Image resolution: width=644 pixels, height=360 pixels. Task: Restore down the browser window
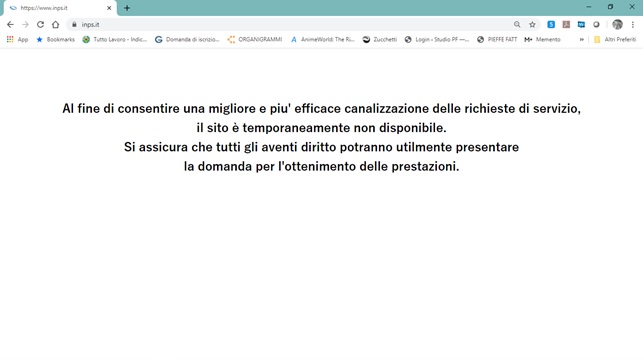pyautogui.click(x=610, y=7)
